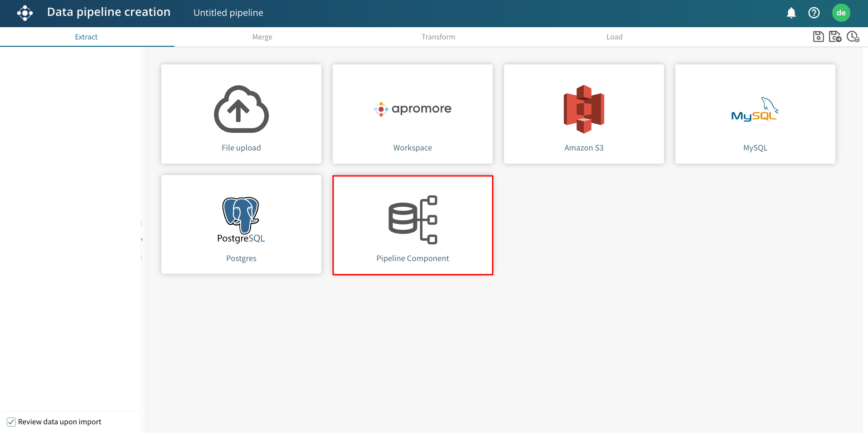The height and width of the screenshot is (437, 868).
Task: Switch to the Merge tab
Action: tap(262, 37)
